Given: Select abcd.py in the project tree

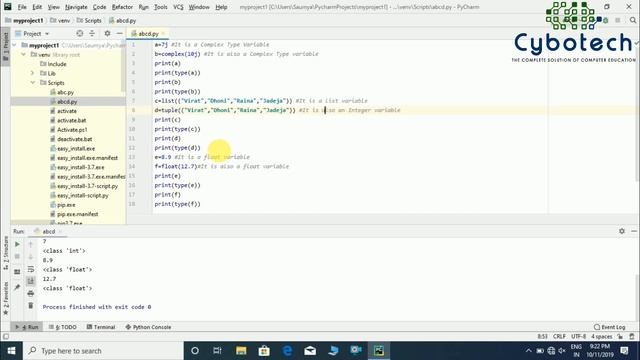Looking at the screenshot, I should (64, 102).
